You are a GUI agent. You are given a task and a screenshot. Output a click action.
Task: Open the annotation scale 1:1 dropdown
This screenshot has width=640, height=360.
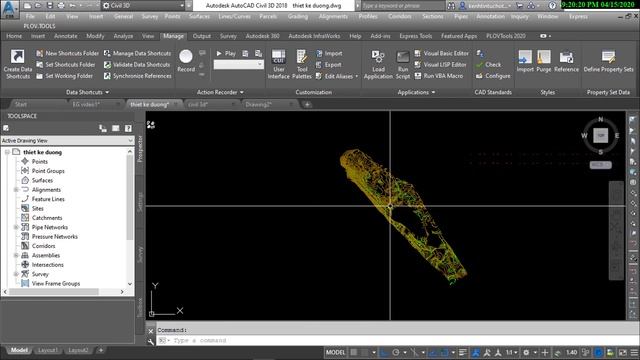[x=512, y=352]
